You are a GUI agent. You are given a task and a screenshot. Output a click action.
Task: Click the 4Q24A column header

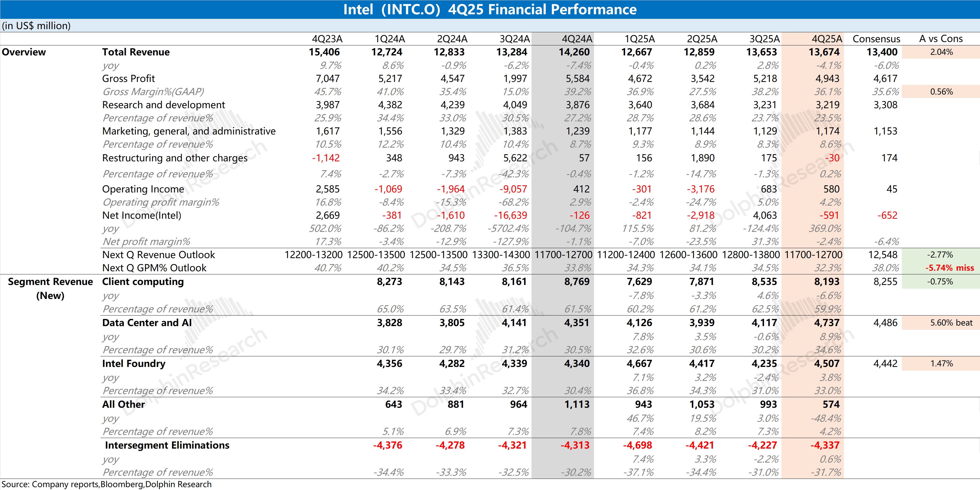[577, 39]
